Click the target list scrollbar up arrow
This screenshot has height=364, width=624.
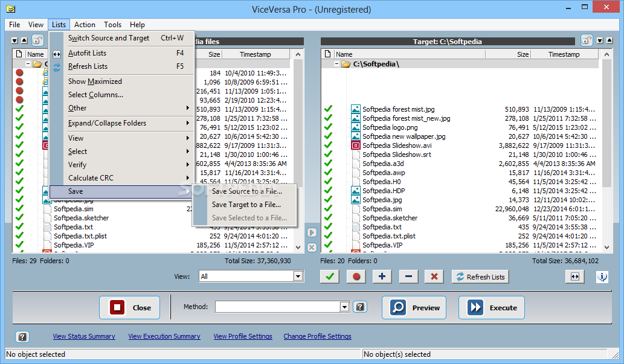pyautogui.click(x=606, y=54)
